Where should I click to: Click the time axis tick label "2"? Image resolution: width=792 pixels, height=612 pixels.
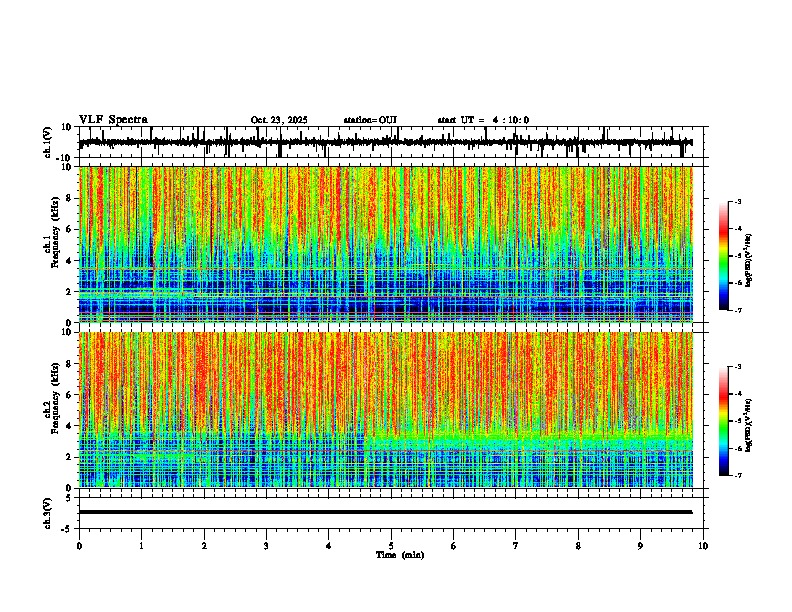204,546
